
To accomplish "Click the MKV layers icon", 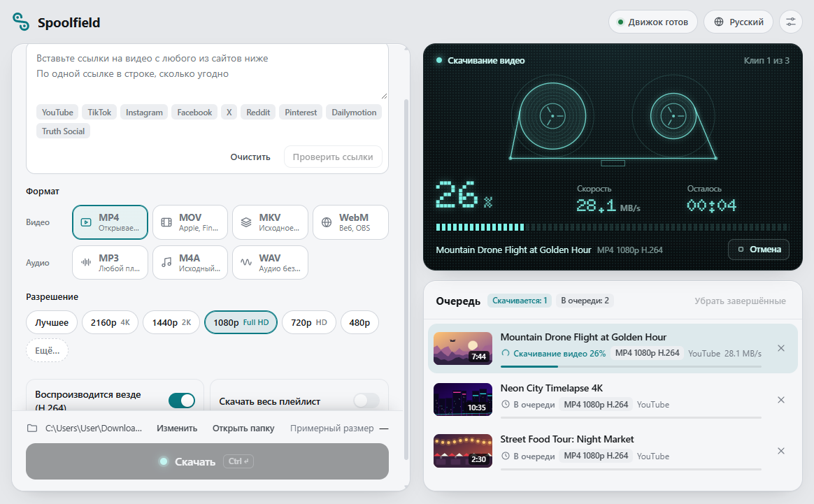I will [246, 222].
